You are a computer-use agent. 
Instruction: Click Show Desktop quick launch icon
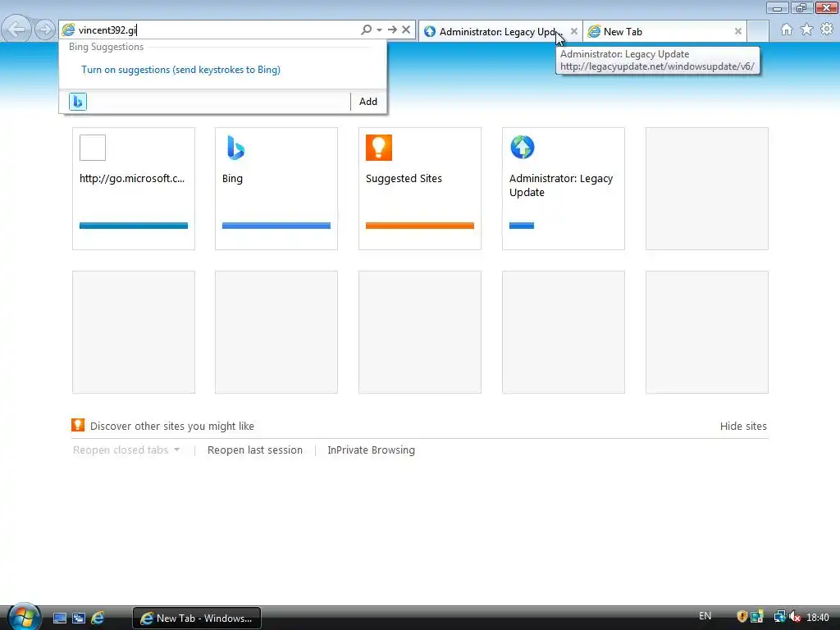coord(59,619)
